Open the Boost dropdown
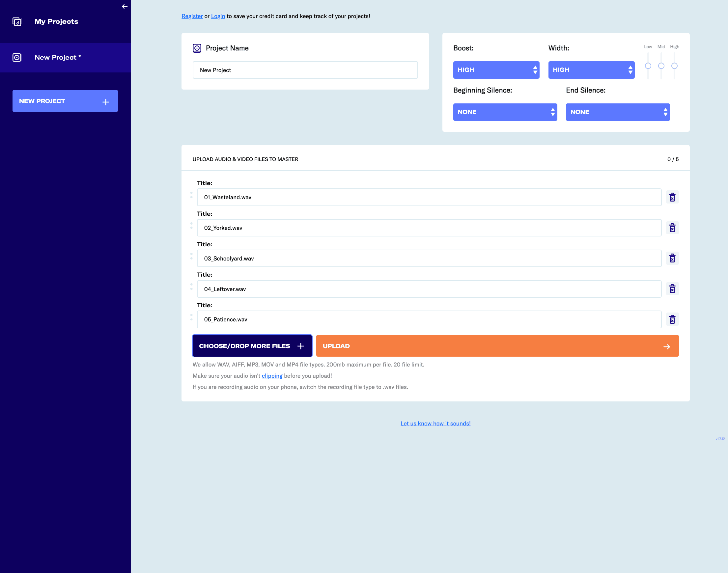The image size is (728, 573). coord(496,70)
